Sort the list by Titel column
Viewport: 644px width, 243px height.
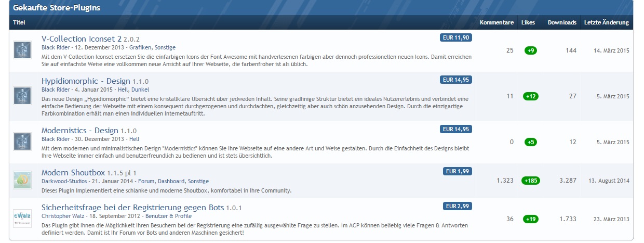(x=19, y=22)
